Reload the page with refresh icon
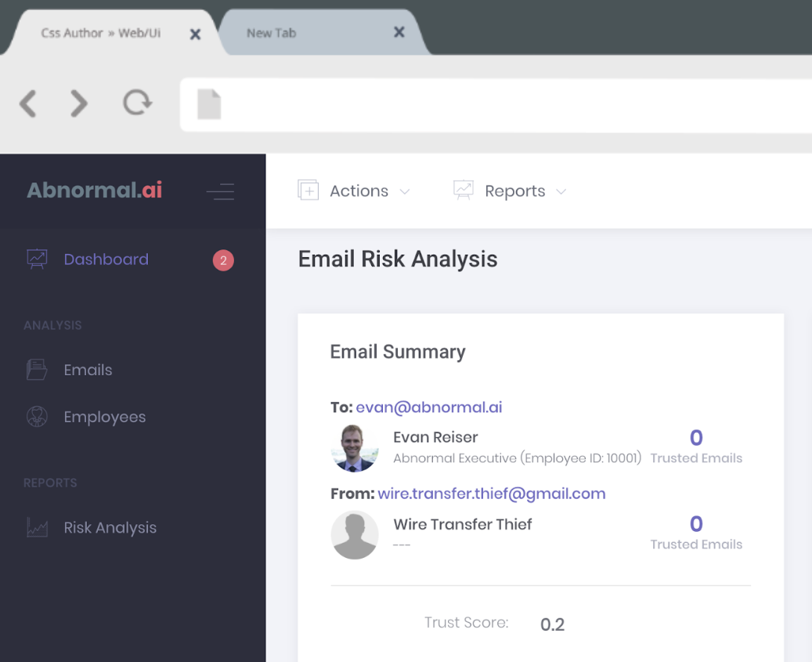 pos(137,103)
